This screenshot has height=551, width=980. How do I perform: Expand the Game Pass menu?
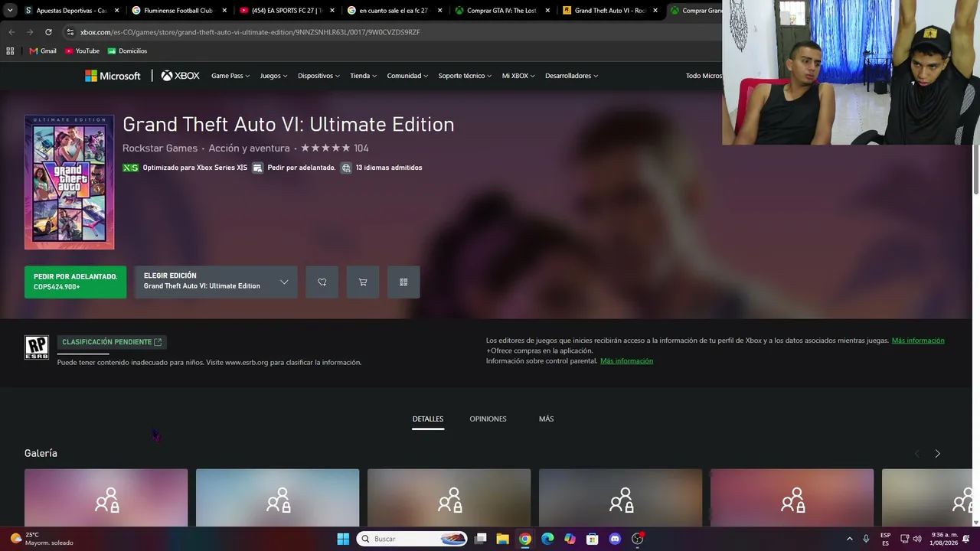pos(230,76)
